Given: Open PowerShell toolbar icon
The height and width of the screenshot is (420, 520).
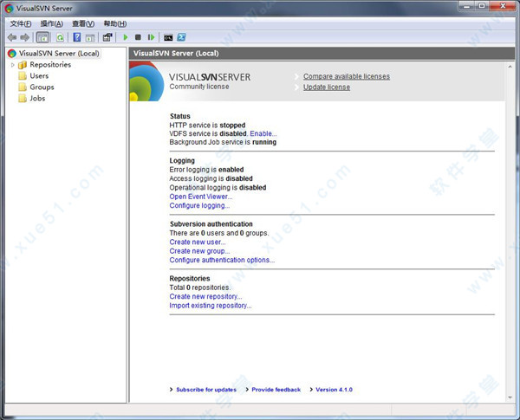Looking at the screenshot, I should [181, 37].
